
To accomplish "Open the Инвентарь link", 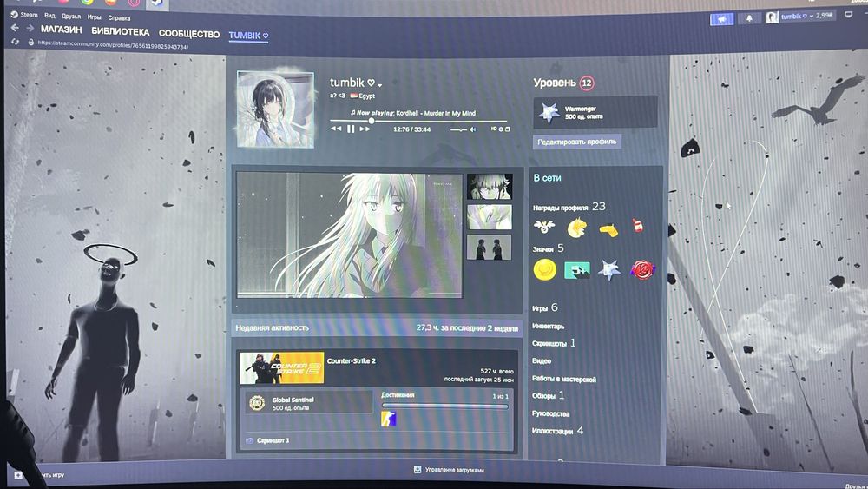I will click(x=548, y=327).
